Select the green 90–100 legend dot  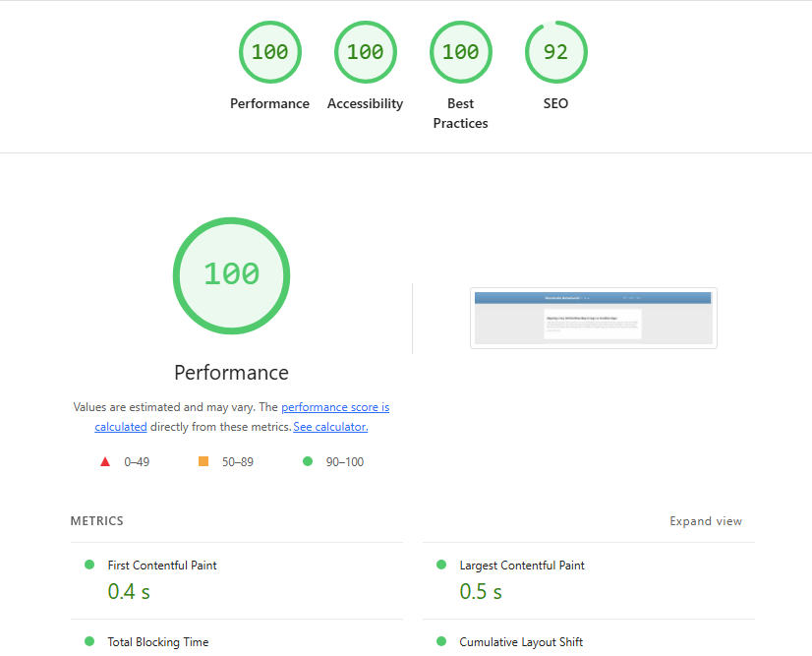[x=307, y=460]
